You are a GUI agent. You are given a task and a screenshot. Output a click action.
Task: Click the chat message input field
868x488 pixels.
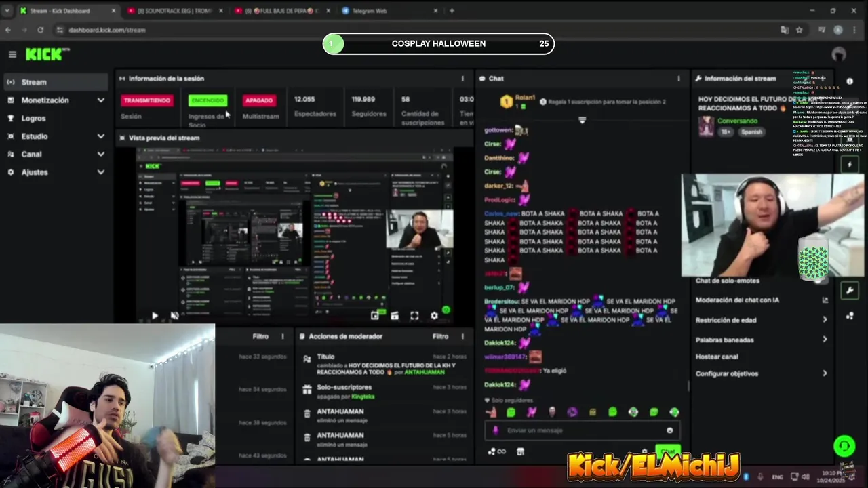pos(582,430)
